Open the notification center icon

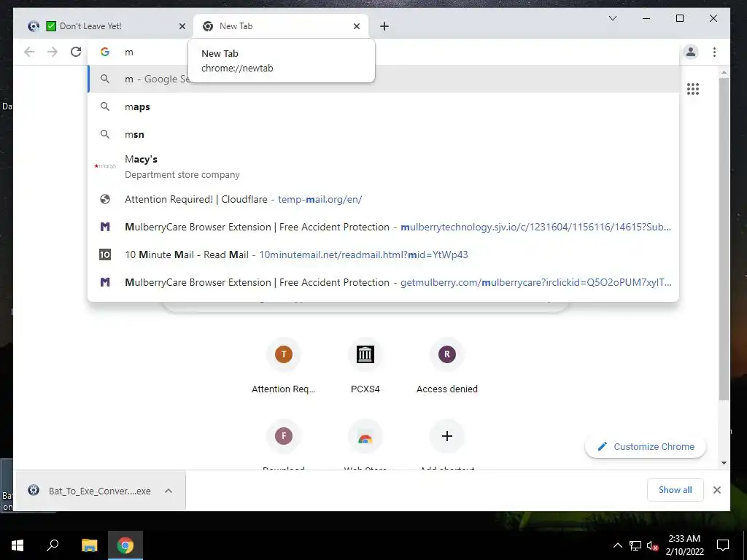pyautogui.click(x=723, y=545)
